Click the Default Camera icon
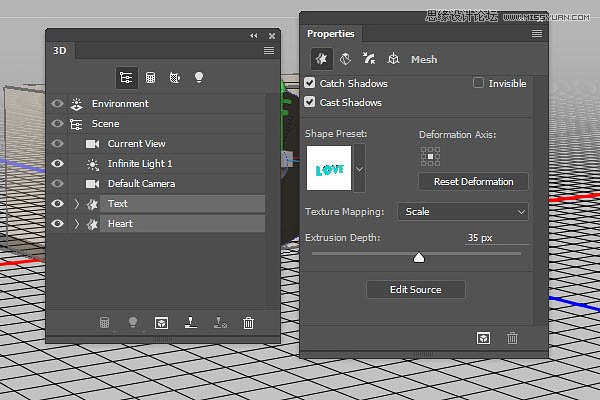 pyautogui.click(x=92, y=184)
